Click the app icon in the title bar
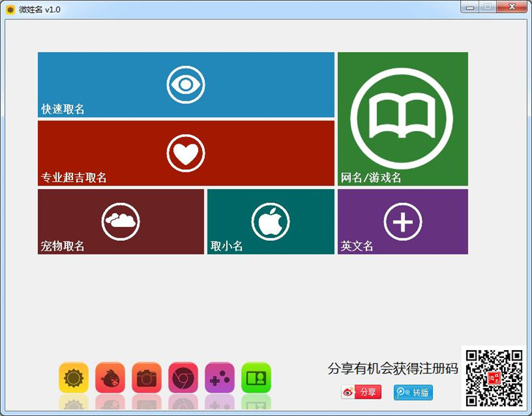 tap(10, 9)
